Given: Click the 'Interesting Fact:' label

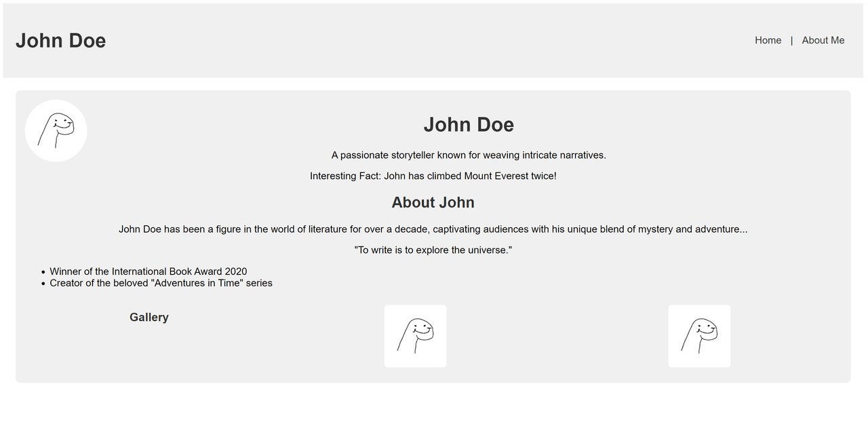Looking at the screenshot, I should pyautogui.click(x=345, y=176).
